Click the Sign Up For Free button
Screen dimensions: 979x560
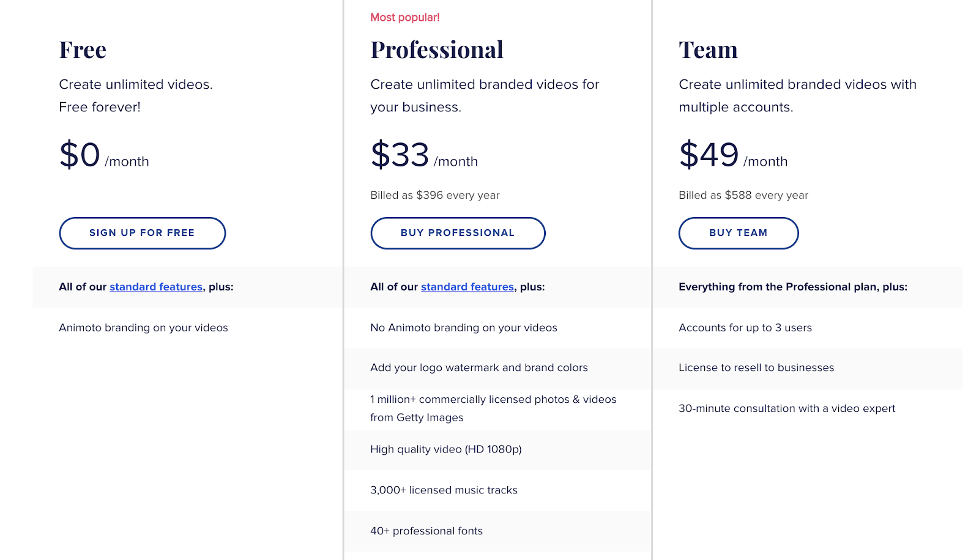(x=142, y=233)
